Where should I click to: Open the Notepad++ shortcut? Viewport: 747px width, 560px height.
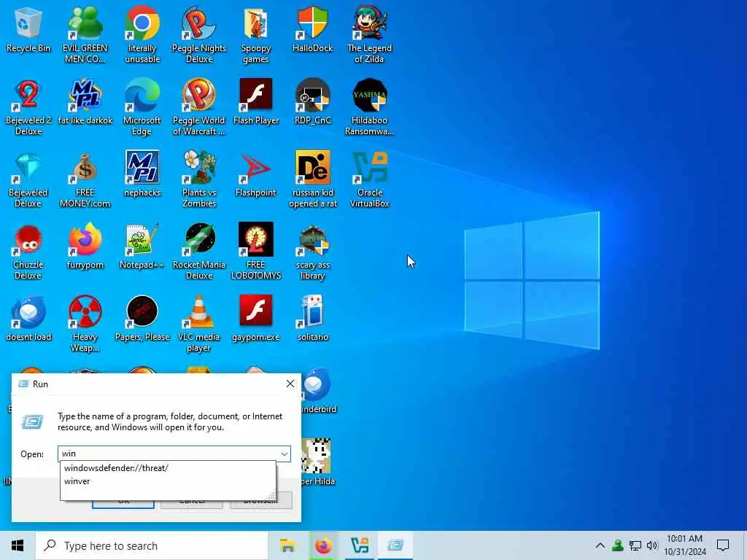142,246
